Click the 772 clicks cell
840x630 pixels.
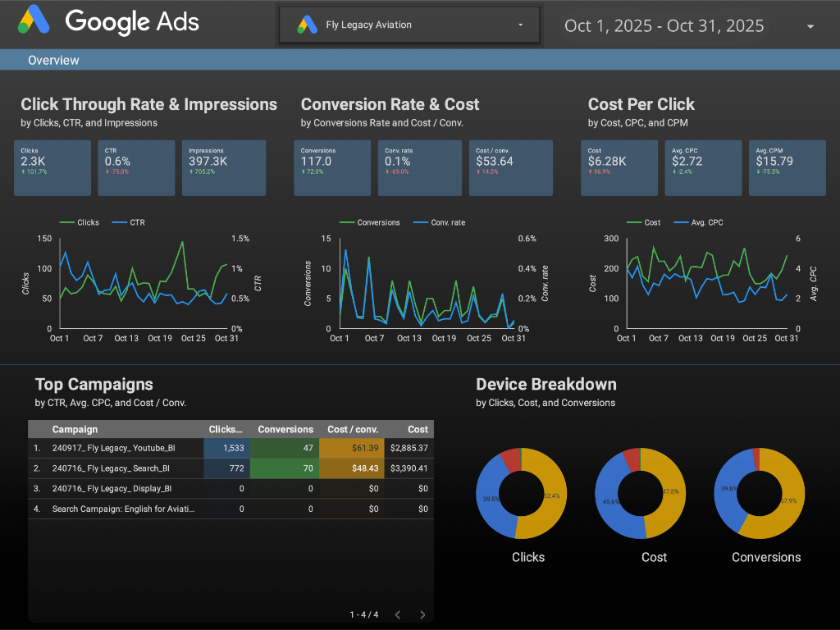click(x=226, y=468)
